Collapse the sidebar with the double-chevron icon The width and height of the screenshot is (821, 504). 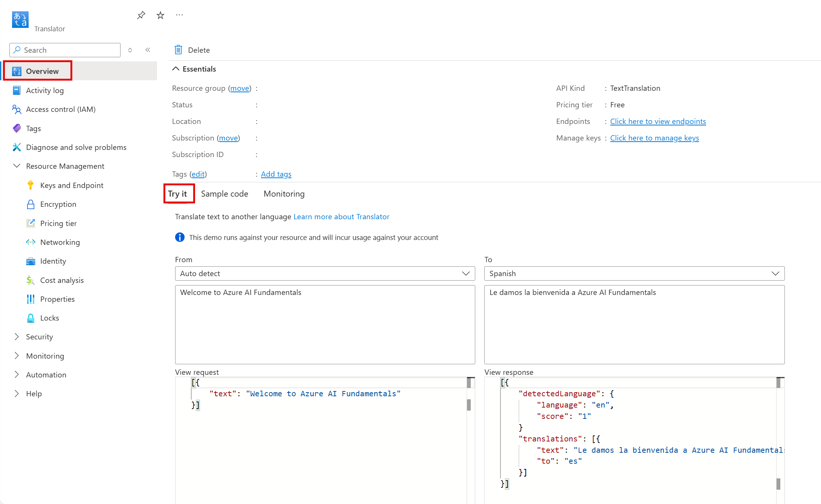coord(148,50)
